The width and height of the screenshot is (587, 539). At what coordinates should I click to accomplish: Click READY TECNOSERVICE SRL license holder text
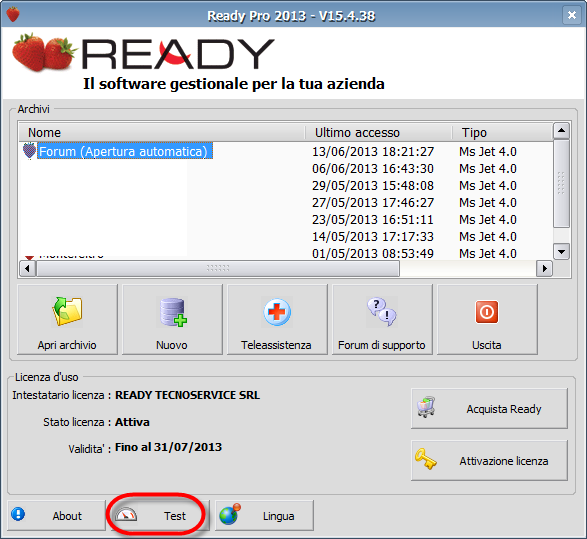pos(187,395)
